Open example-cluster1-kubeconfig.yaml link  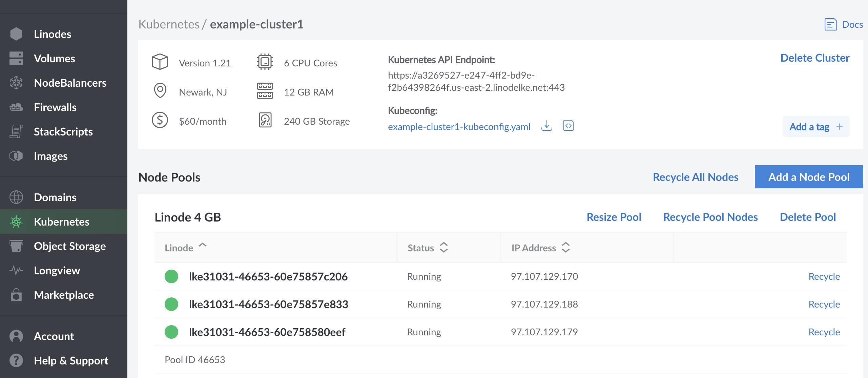click(x=459, y=126)
